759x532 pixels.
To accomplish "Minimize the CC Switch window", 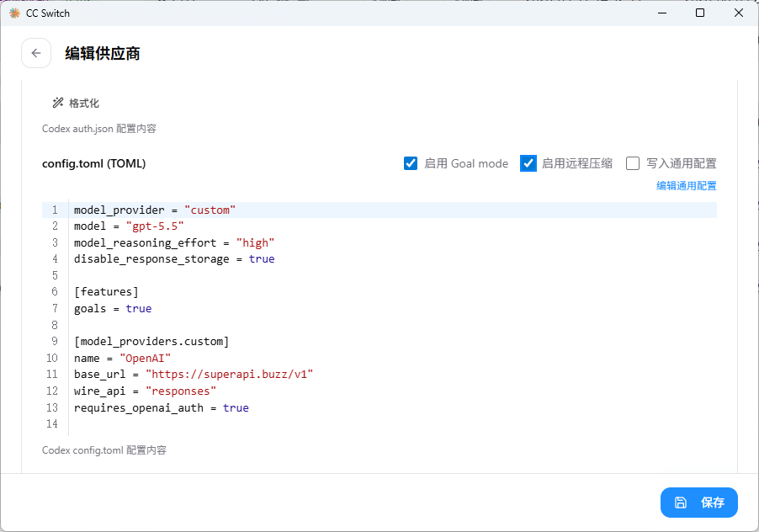I will click(x=662, y=13).
